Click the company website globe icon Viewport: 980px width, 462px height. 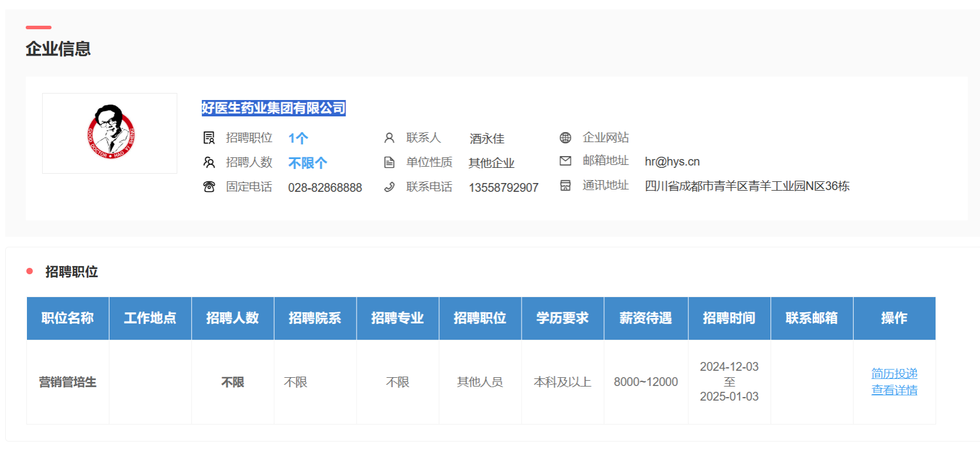566,137
